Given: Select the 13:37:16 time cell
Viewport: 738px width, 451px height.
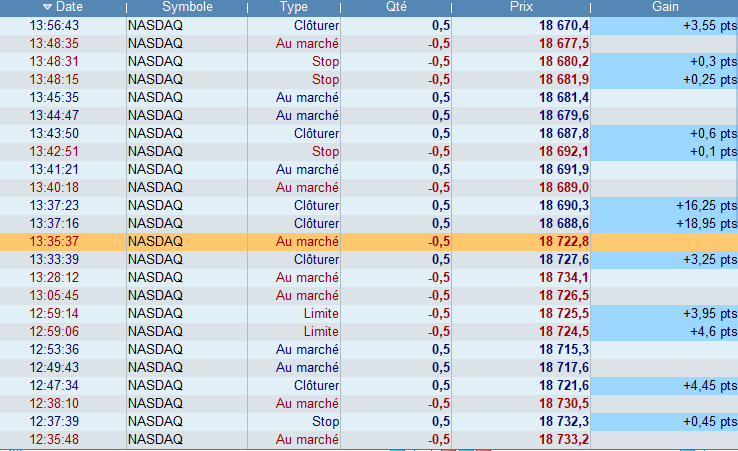Looking at the screenshot, I should tap(54, 223).
